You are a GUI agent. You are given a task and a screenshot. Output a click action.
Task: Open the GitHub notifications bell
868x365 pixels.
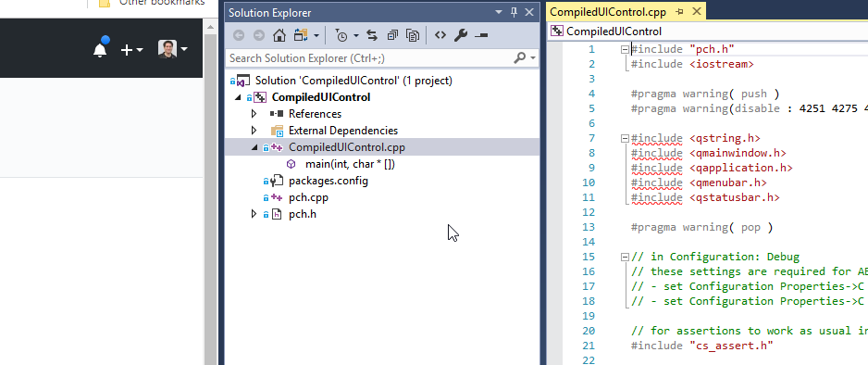pyautogui.click(x=100, y=49)
